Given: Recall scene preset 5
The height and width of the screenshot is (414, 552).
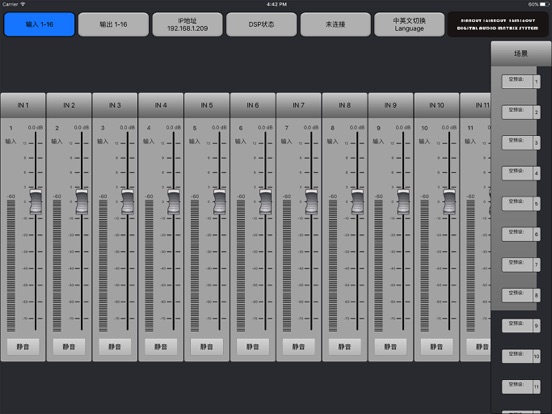Looking at the screenshot, I should click(521, 204).
